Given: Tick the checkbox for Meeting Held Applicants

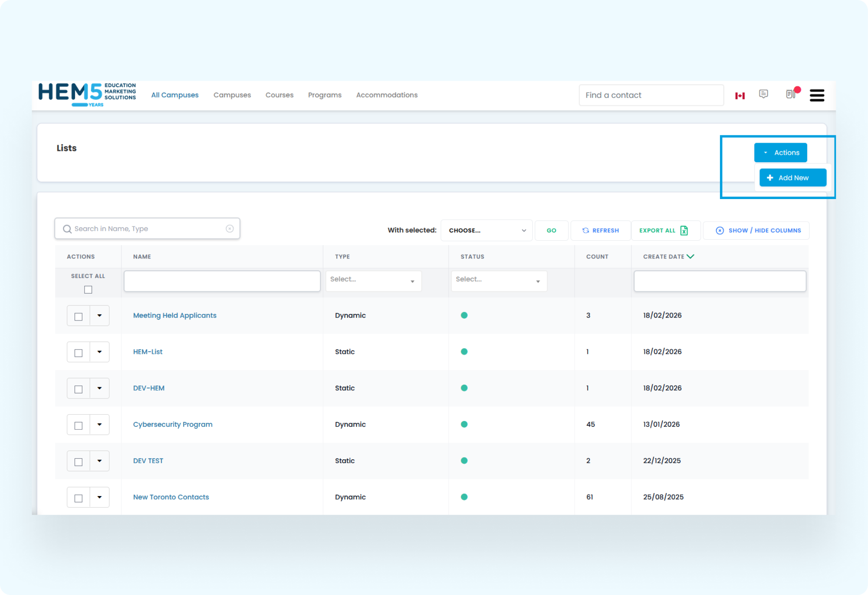Looking at the screenshot, I should [79, 316].
